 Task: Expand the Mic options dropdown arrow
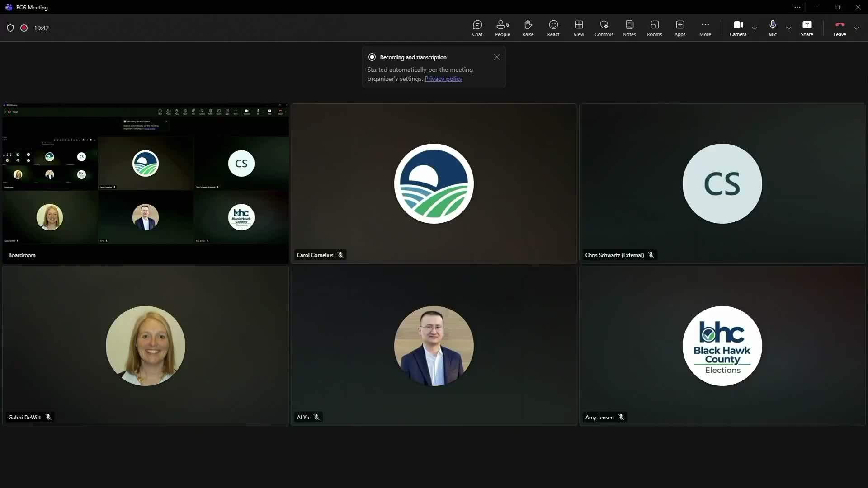pyautogui.click(x=789, y=28)
